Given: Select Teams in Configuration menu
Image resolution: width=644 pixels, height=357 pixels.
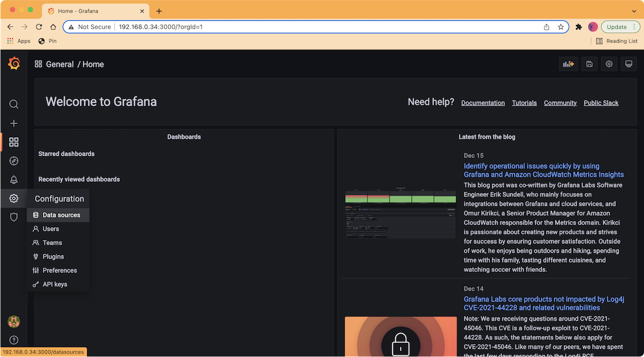Looking at the screenshot, I should coord(58,243).
